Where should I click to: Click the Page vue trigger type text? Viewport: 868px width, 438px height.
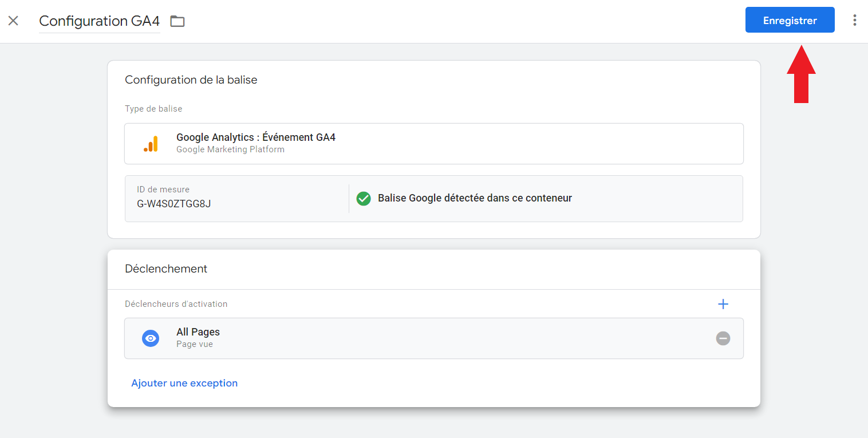195,344
